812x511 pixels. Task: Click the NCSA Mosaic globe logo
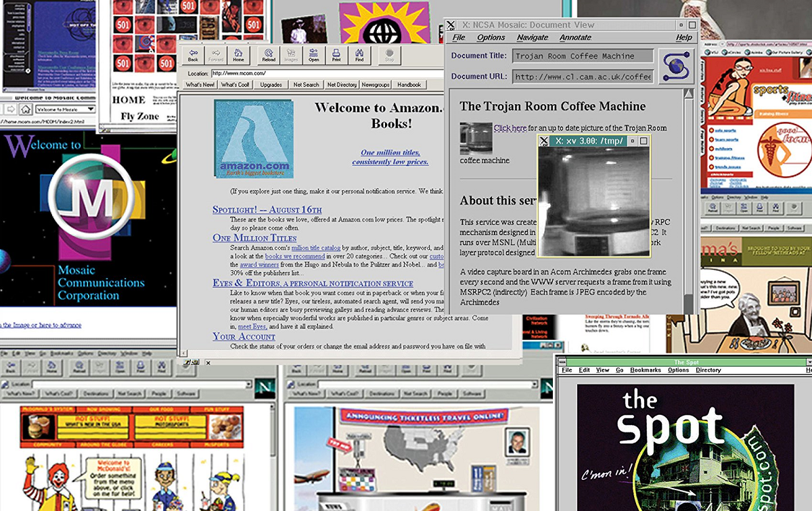point(676,66)
